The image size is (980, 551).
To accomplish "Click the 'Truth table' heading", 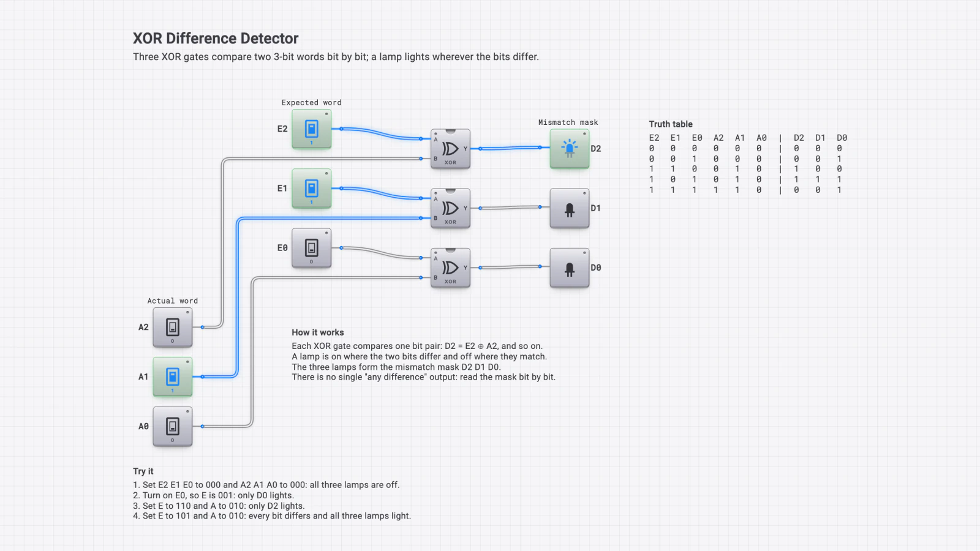I will [671, 124].
